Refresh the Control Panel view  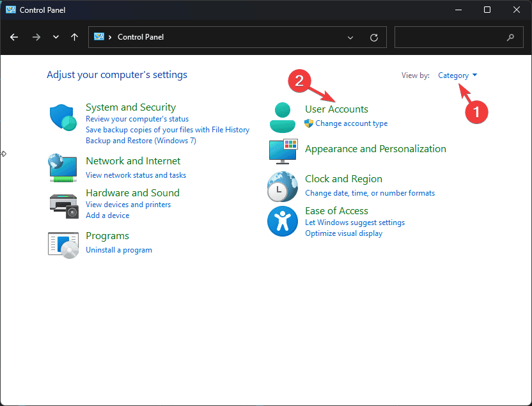(374, 37)
